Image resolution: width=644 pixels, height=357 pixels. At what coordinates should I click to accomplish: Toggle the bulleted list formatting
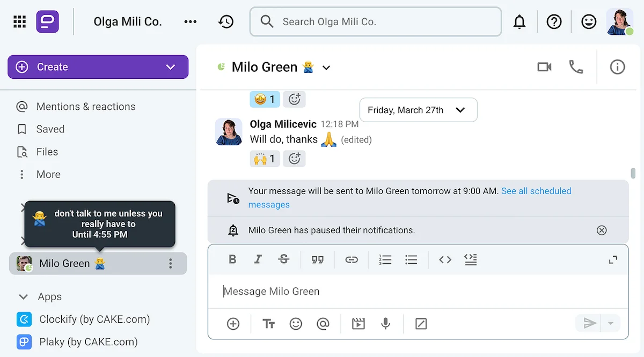[x=411, y=259]
